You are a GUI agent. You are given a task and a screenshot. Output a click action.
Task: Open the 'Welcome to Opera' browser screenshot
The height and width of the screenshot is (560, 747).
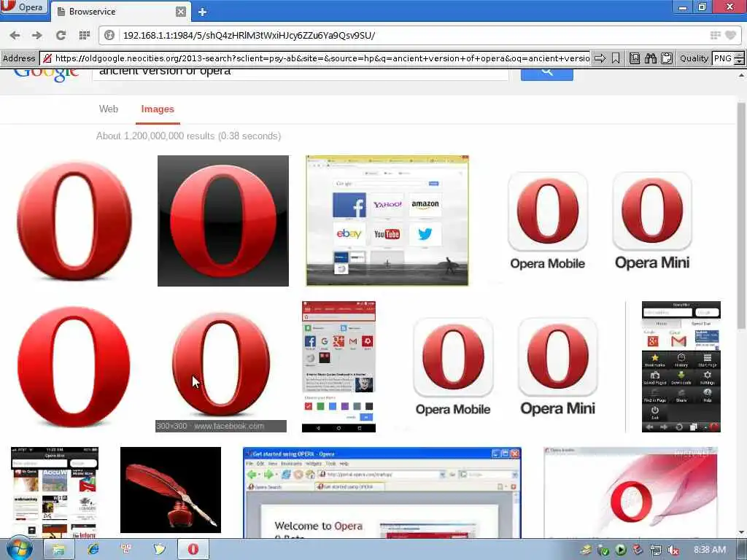382,492
